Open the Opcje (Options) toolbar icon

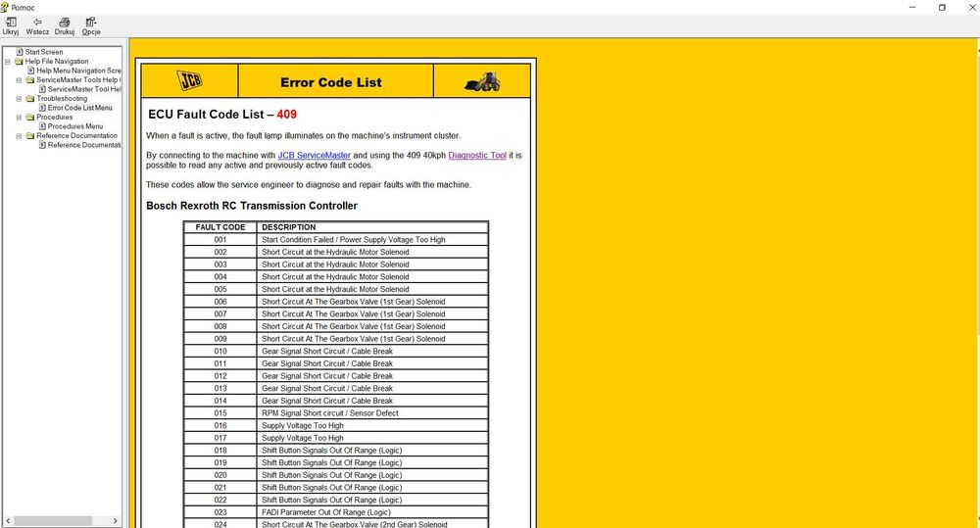(x=91, y=23)
